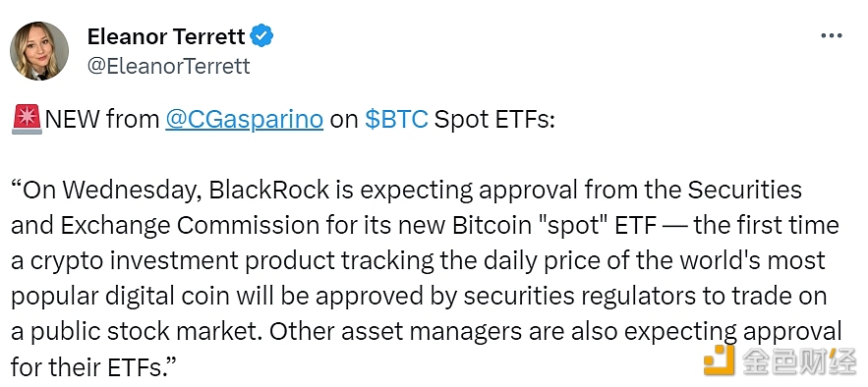This screenshot has height=387, width=868.
Task: Click the Eleanor Terrett display name
Action: [x=166, y=36]
